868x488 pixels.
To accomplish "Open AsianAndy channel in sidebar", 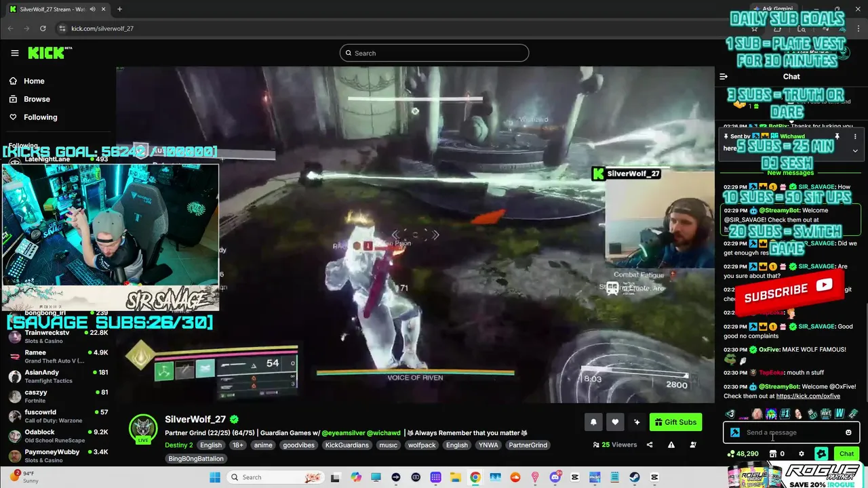I will click(x=58, y=375).
